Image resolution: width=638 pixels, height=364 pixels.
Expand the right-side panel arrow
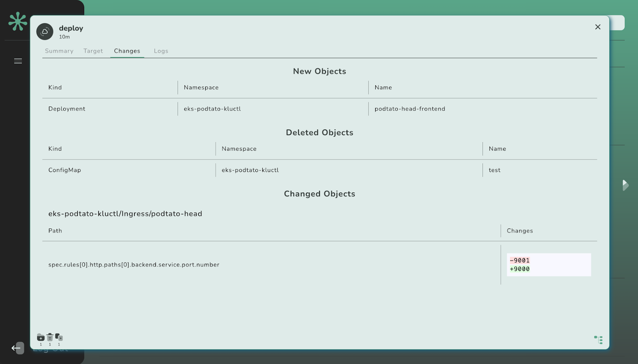tap(625, 185)
